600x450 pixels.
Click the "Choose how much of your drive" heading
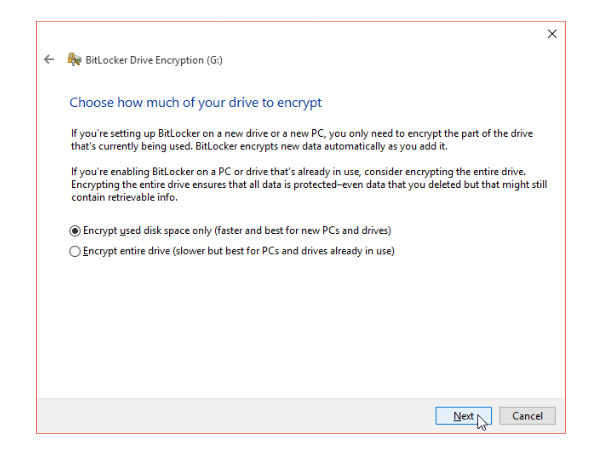click(x=195, y=103)
